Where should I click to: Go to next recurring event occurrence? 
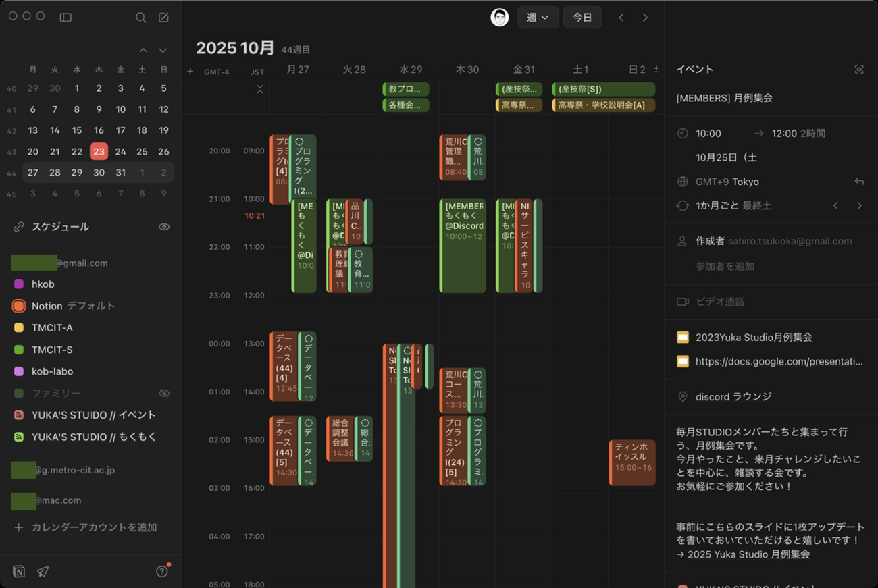click(x=859, y=206)
